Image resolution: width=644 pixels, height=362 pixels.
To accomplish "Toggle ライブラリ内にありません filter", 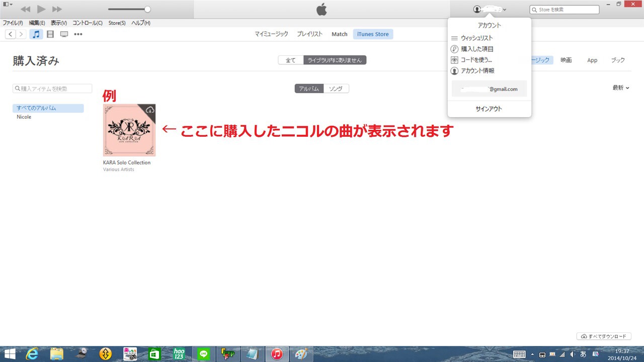I will [335, 60].
